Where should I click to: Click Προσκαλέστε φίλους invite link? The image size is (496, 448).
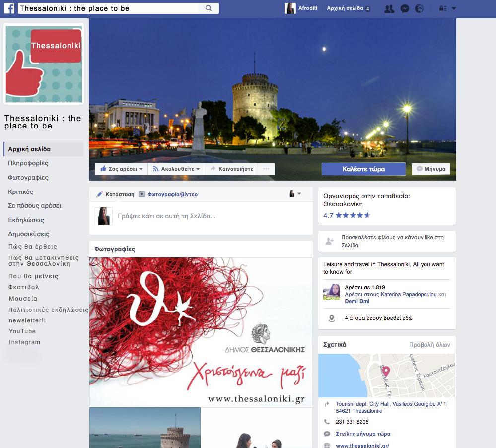(x=392, y=241)
